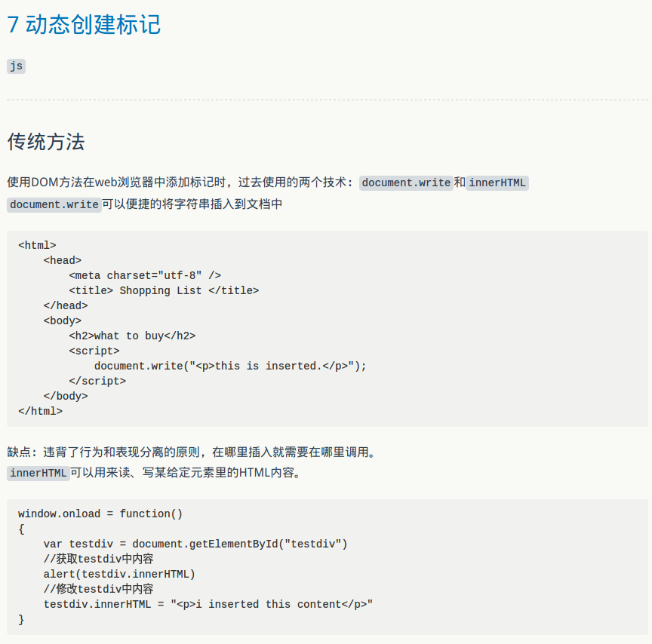Click text '可以用来读、写某给定元素里的HTML内容。'
652x644 pixels.
point(186,473)
